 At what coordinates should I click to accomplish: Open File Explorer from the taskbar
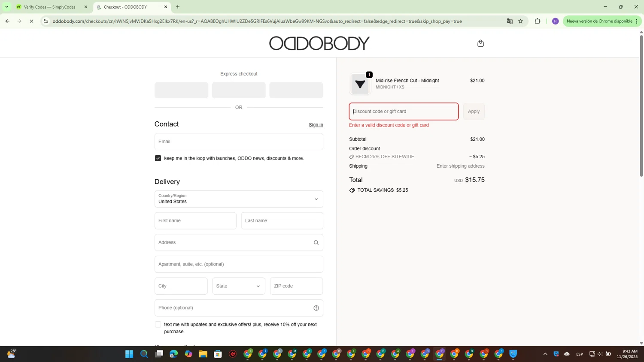click(203, 354)
